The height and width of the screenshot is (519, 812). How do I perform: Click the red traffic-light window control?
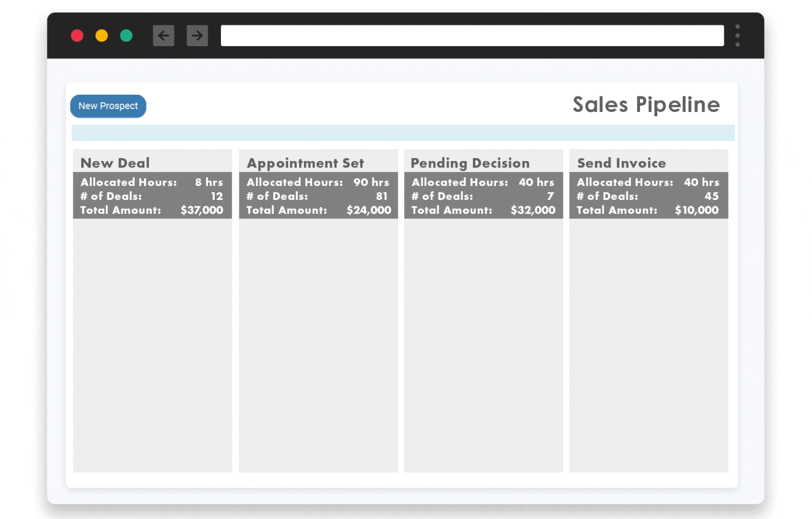click(x=77, y=35)
